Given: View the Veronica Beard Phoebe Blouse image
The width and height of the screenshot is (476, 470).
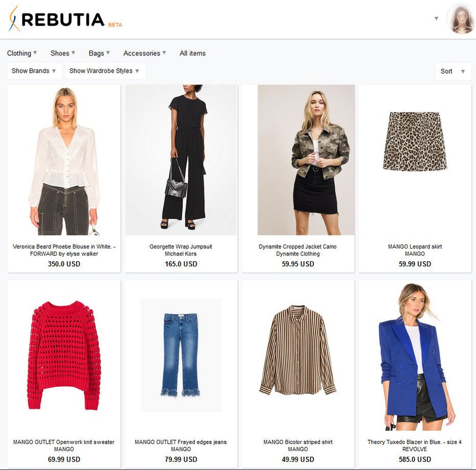Looking at the screenshot, I should tap(64, 160).
